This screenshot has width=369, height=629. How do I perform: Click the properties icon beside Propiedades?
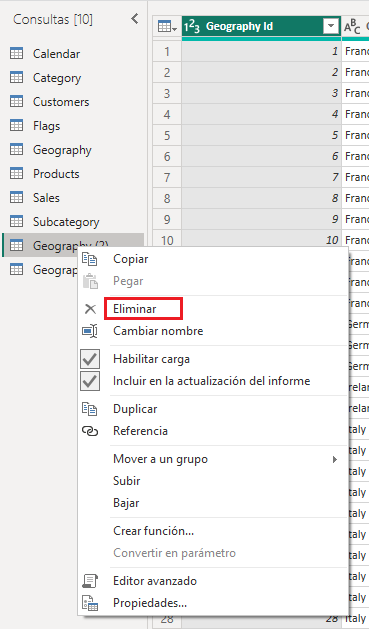(x=90, y=603)
